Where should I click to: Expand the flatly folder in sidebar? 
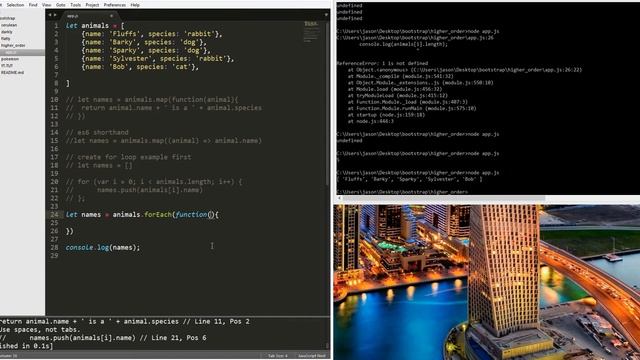coord(6,38)
